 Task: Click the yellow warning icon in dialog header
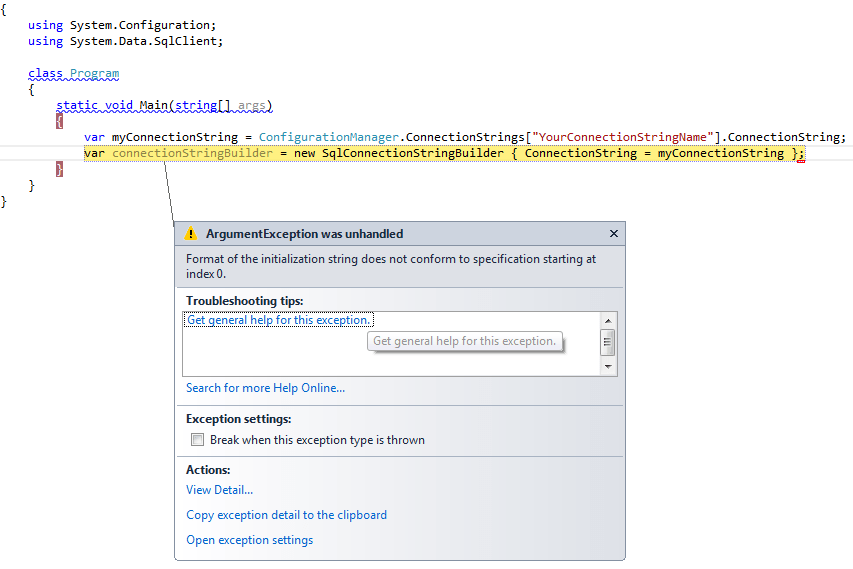(190, 233)
